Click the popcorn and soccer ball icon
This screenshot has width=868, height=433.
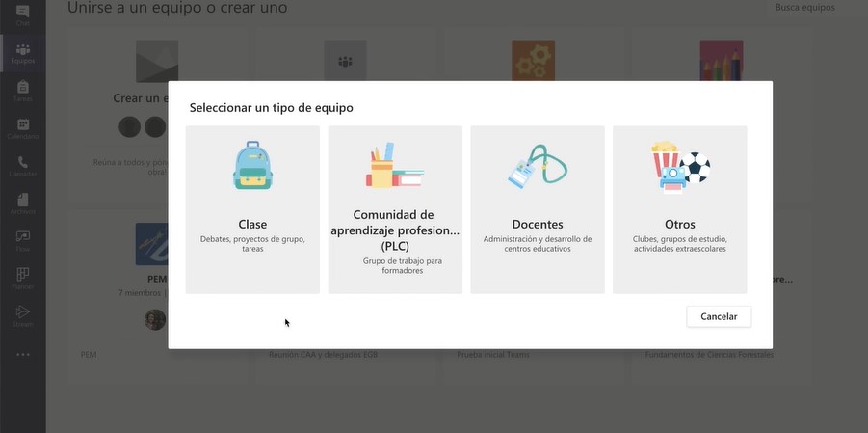pyautogui.click(x=680, y=167)
